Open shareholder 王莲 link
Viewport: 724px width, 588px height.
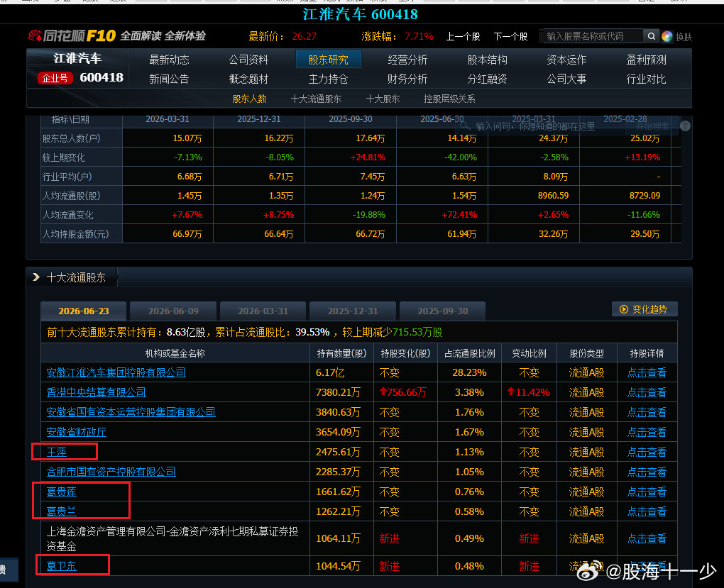[x=56, y=452]
